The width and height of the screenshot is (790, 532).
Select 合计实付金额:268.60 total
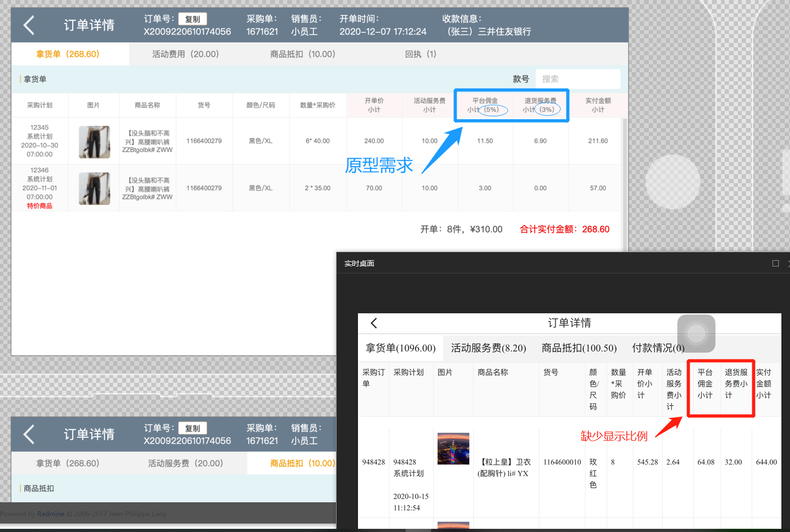click(x=564, y=229)
